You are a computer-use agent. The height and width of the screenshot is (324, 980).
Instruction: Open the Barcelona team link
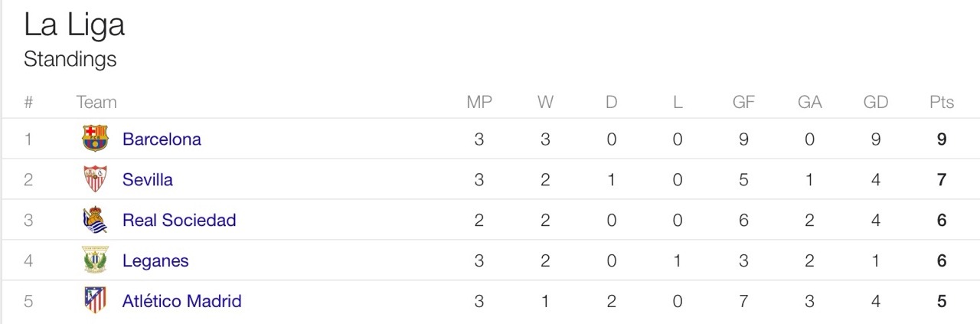tap(162, 139)
